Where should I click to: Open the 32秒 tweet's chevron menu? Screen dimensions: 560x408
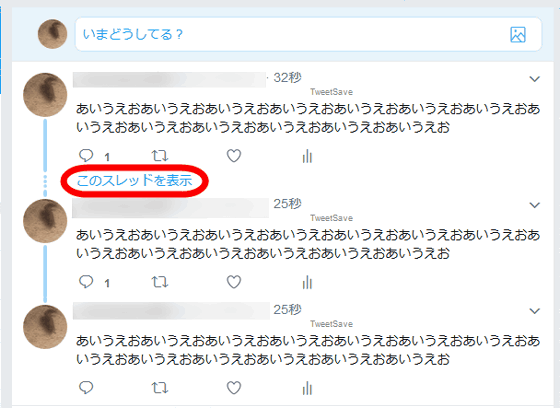click(x=534, y=79)
